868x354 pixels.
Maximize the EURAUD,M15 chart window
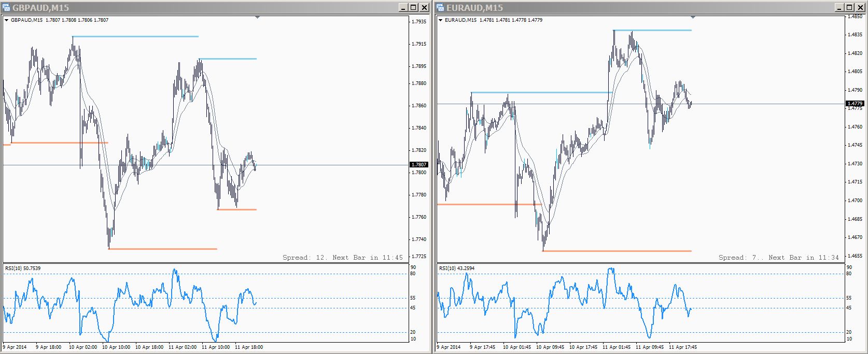click(849, 7)
